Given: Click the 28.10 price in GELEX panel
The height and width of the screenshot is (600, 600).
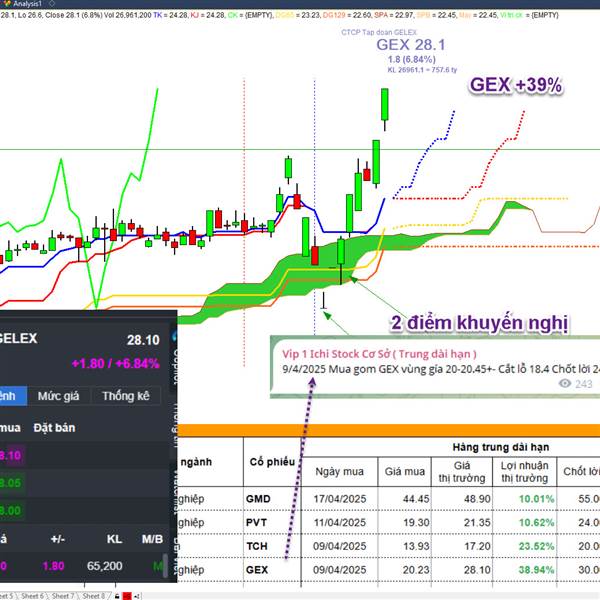Looking at the screenshot, I should [x=143, y=340].
